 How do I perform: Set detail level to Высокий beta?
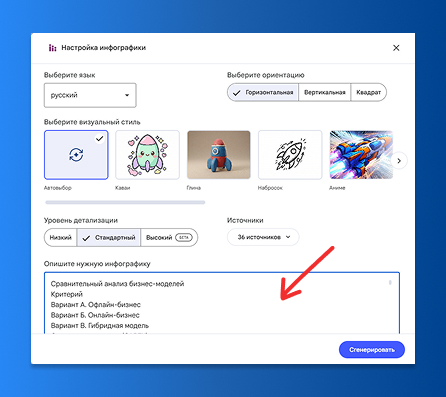tap(169, 238)
